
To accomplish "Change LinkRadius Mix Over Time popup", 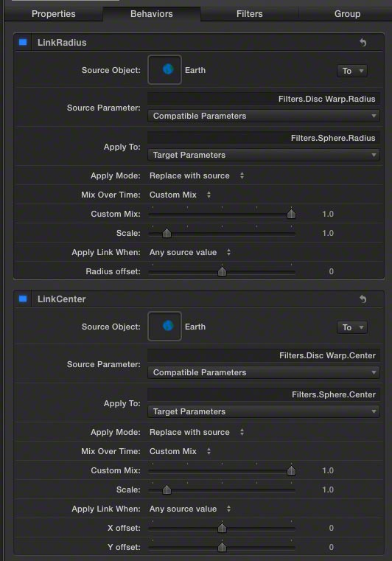I will click(181, 195).
